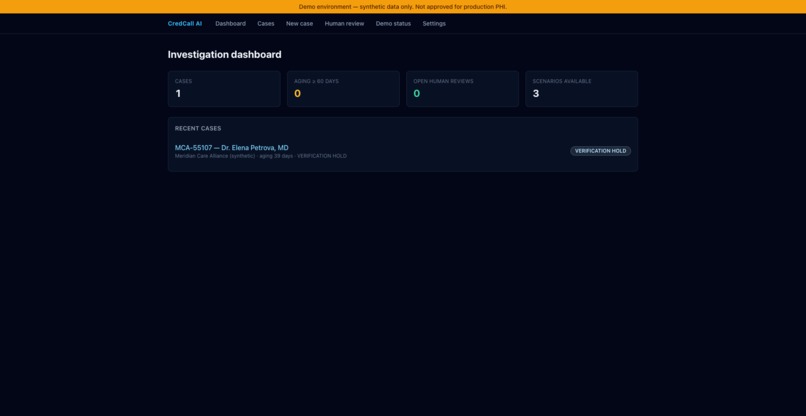
Task: Select the Scenarios available card
Action: (582, 89)
